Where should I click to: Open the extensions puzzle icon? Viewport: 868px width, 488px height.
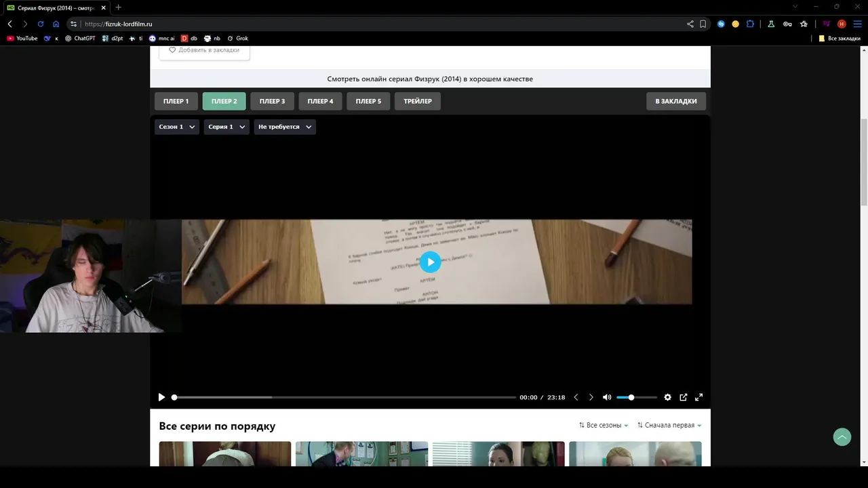pyautogui.click(x=750, y=24)
